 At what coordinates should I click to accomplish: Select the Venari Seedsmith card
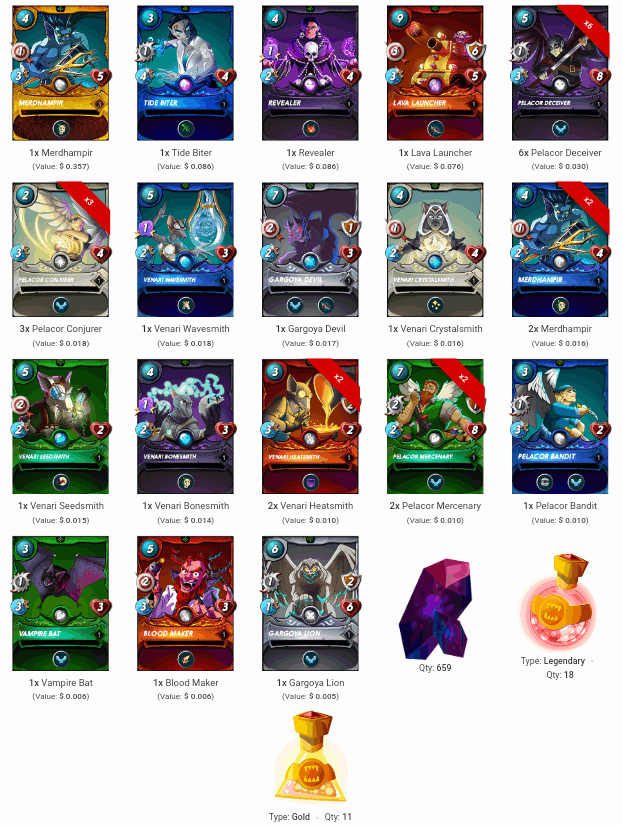pyautogui.click(x=61, y=427)
